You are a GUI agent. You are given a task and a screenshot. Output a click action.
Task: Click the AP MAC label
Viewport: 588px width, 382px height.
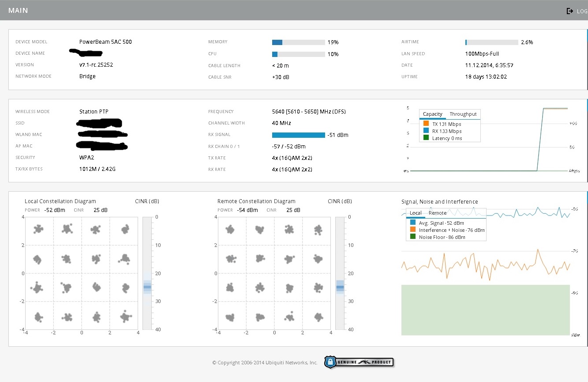tap(24, 146)
